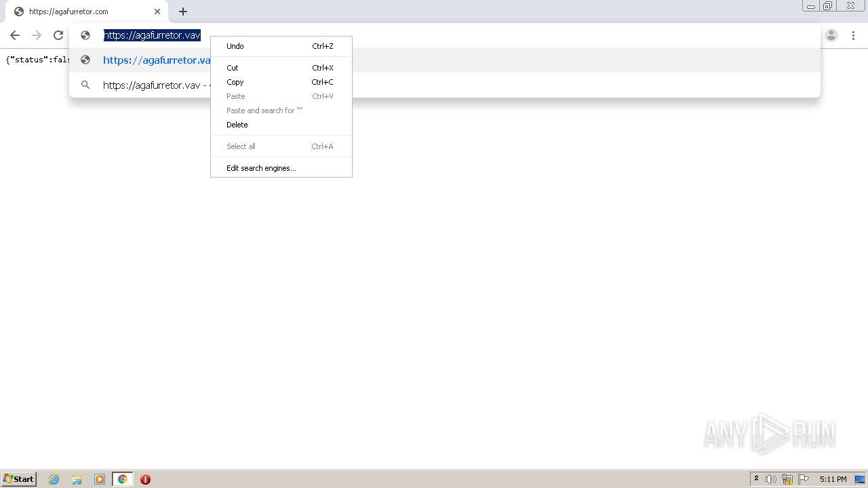
Task: Click inside the address bar URL text
Action: coord(152,35)
